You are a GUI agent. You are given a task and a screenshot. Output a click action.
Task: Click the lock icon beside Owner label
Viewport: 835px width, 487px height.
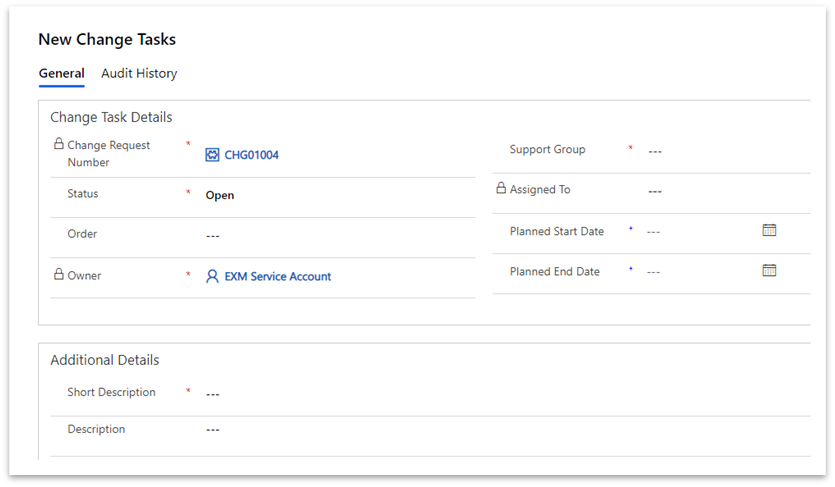(x=59, y=274)
